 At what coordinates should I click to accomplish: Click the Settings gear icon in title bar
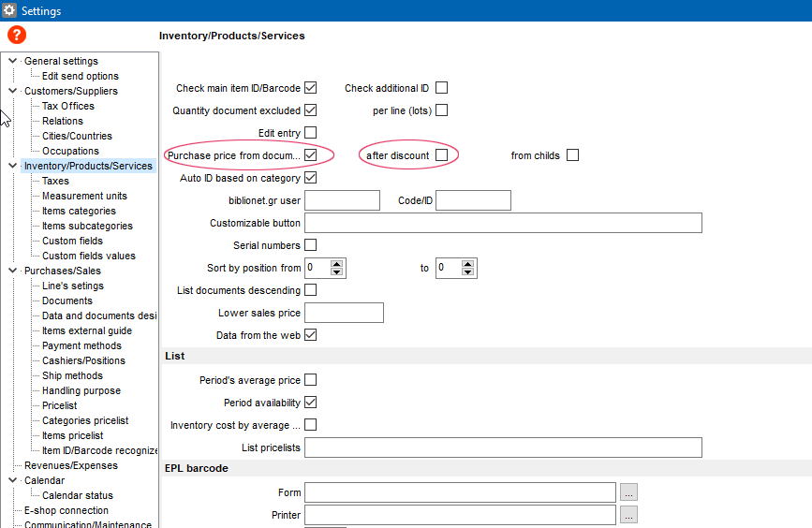point(9,10)
